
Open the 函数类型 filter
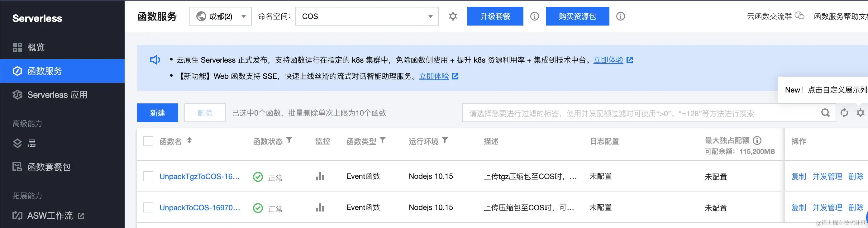coord(383,140)
